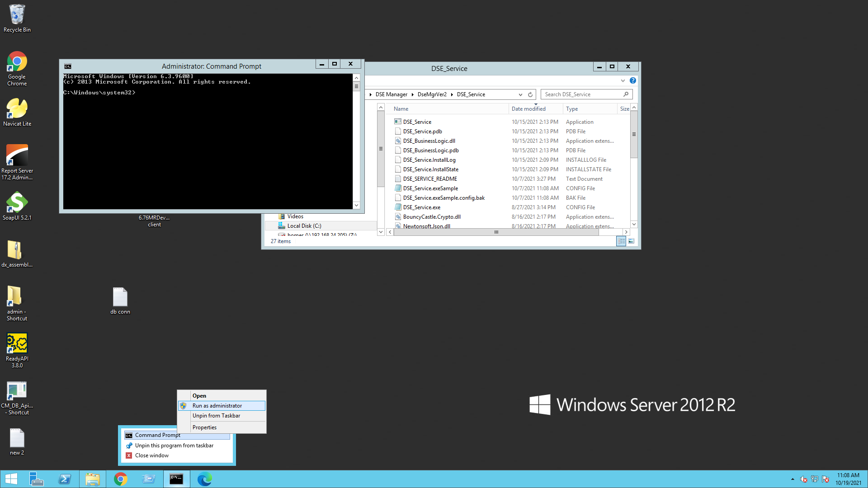868x488 pixels.
Task: Click Properties in the context menu
Action: coord(204,427)
